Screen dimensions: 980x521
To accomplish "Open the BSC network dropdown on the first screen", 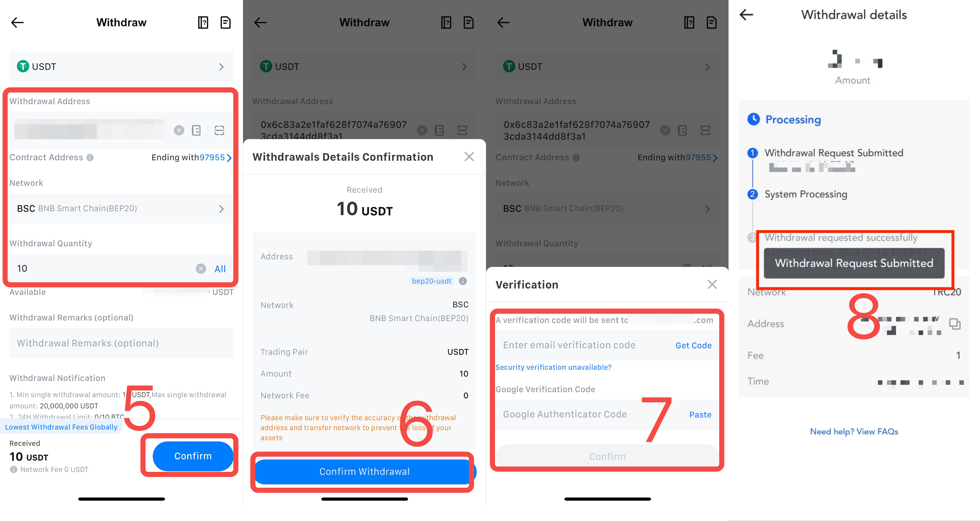I will [121, 208].
